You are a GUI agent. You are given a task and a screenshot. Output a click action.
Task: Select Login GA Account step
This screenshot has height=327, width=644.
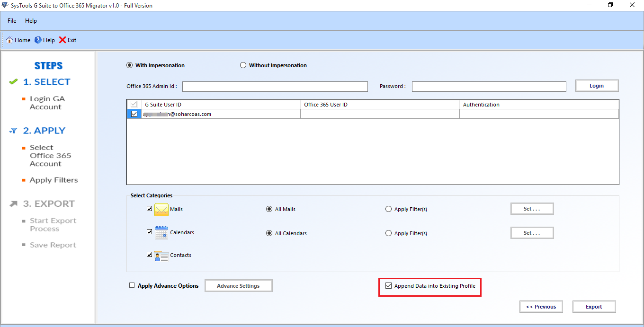point(47,103)
